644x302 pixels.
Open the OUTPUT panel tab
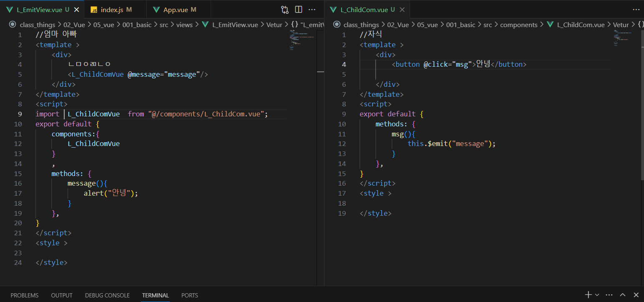coord(62,295)
